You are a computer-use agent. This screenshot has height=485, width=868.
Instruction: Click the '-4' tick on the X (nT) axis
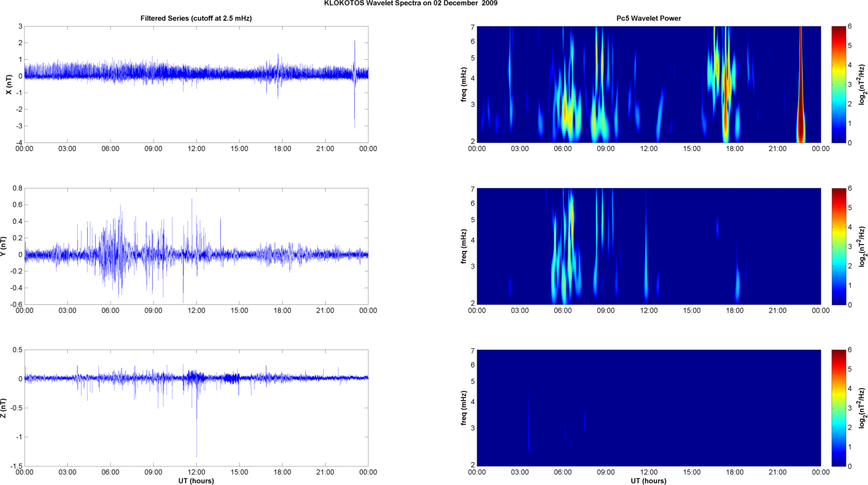[19, 142]
